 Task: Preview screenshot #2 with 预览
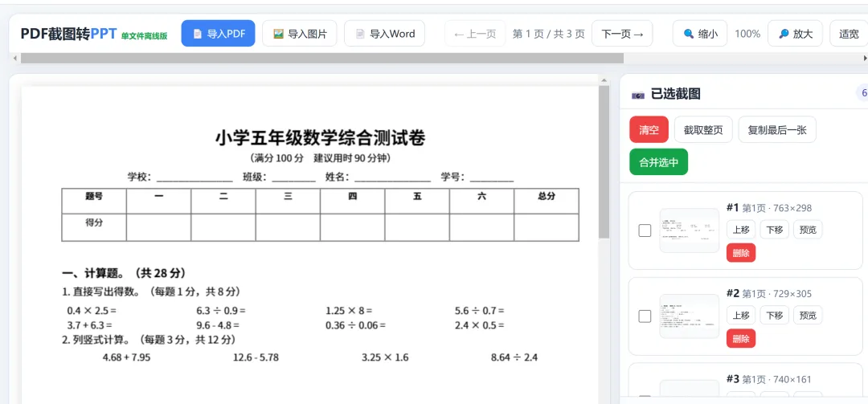click(808, 316)
